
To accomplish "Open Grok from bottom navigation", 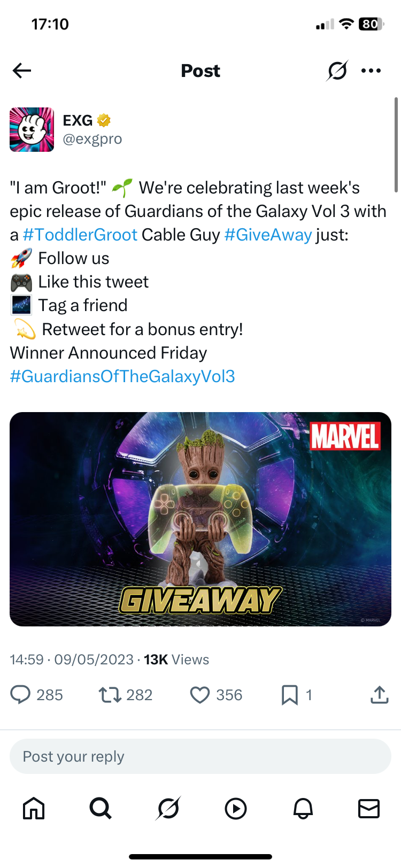I will [168, 808].
